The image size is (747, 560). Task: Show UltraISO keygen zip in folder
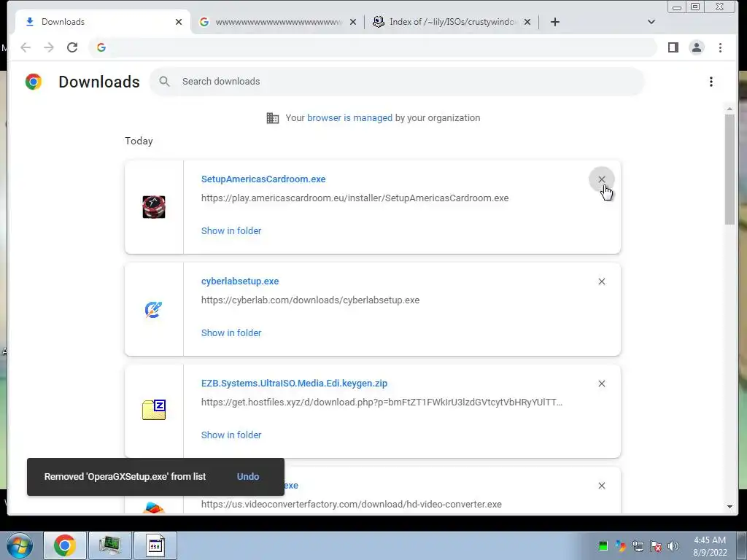(231, 435)
